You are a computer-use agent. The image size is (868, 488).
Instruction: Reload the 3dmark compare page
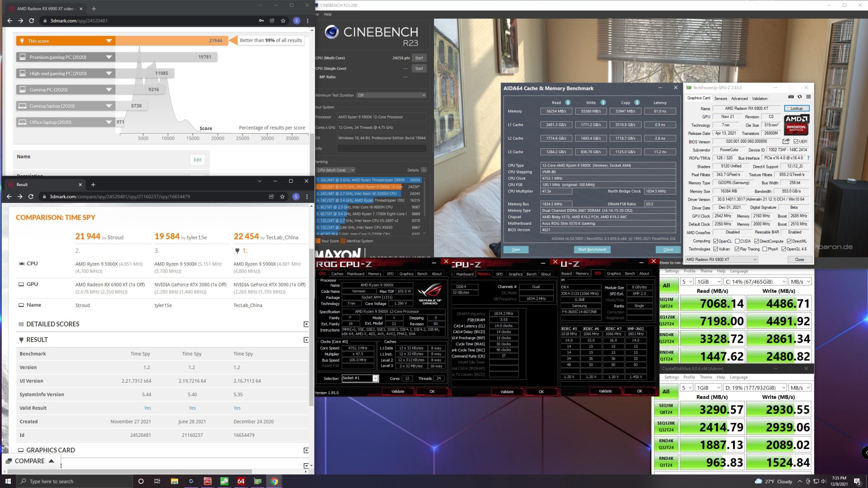tap(31, 197)
